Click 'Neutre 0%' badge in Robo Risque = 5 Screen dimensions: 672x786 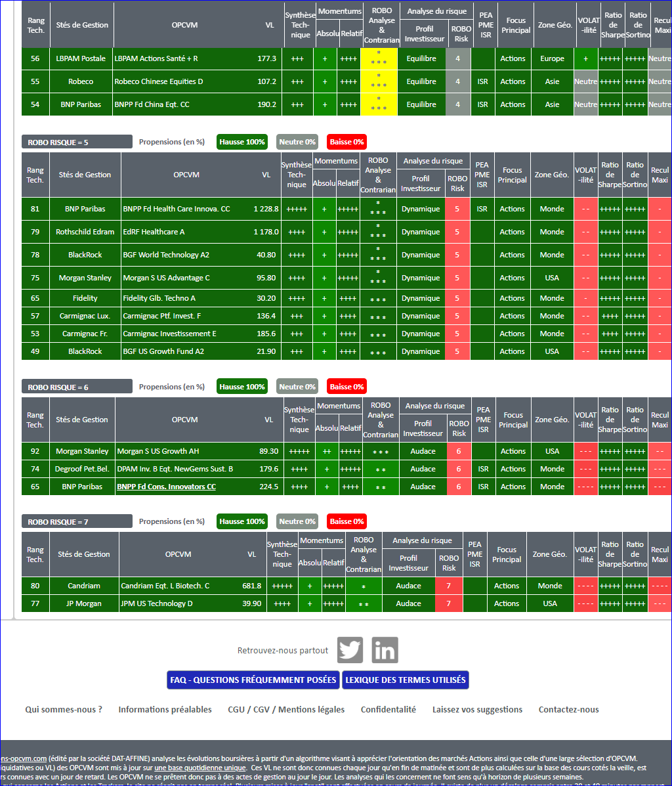click(297, 142)
